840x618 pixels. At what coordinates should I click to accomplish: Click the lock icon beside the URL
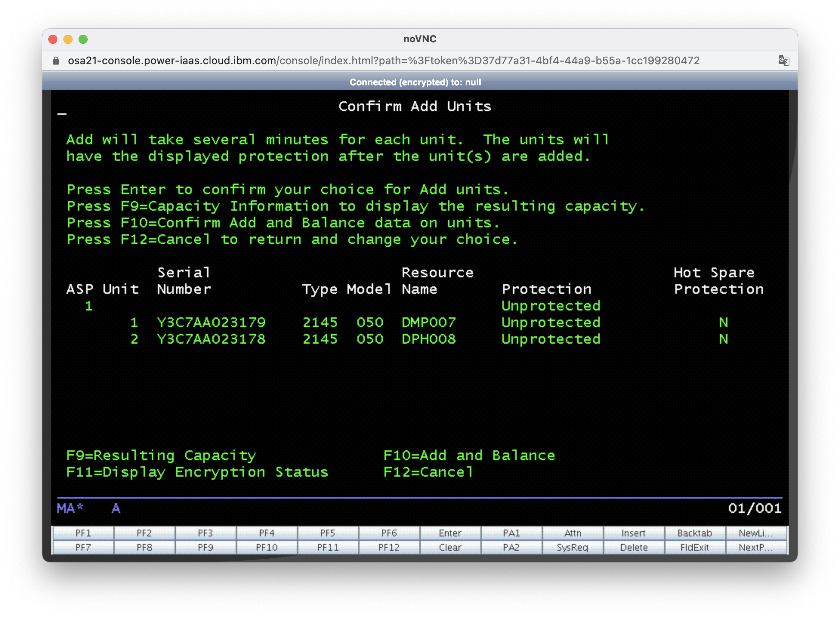(56, 61)
